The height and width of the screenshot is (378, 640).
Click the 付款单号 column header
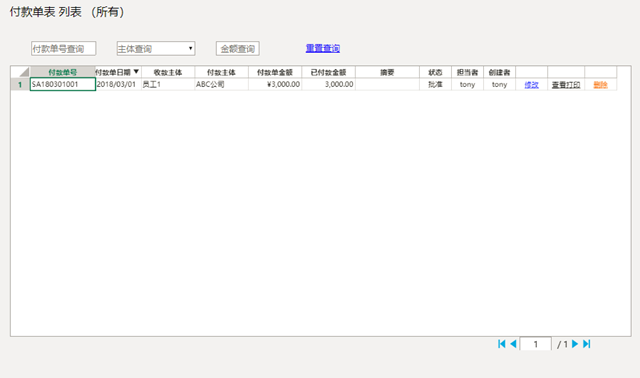[x=62, y=72]
